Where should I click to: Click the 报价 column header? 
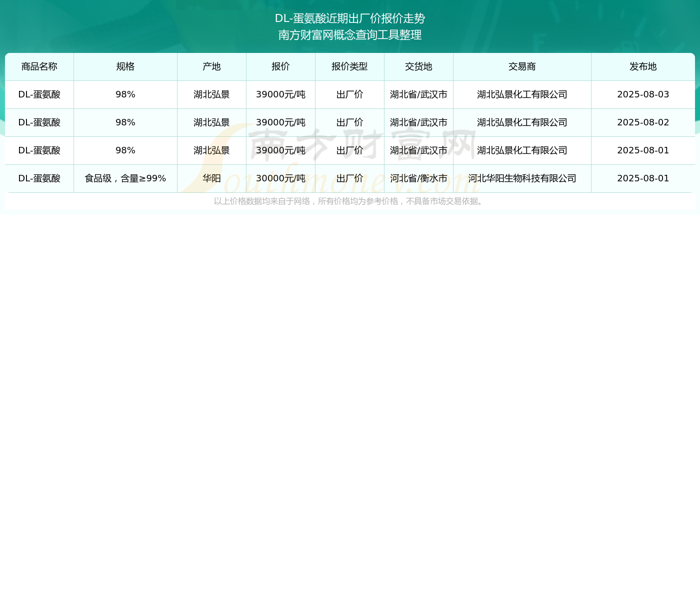pyautogui.click(x=280, y=66)
